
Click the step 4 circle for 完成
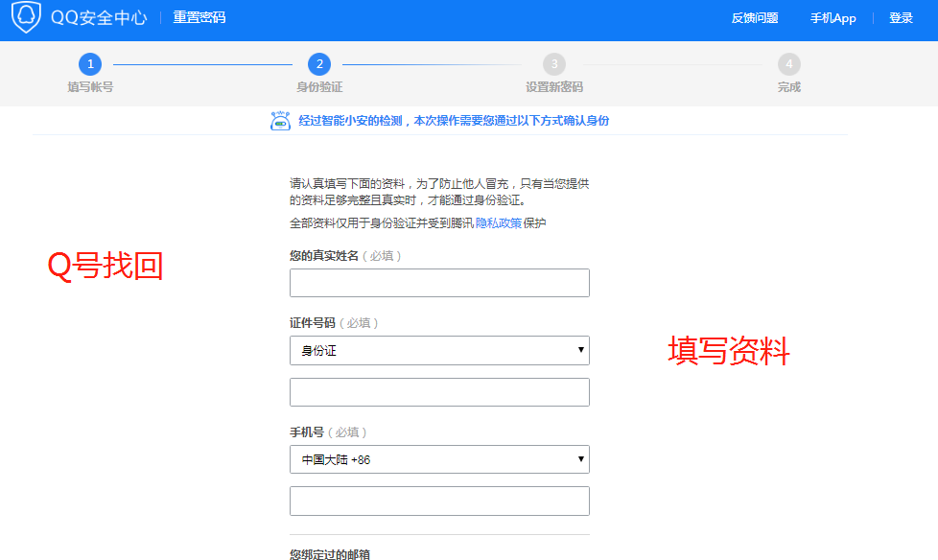[x=788, y=64]
